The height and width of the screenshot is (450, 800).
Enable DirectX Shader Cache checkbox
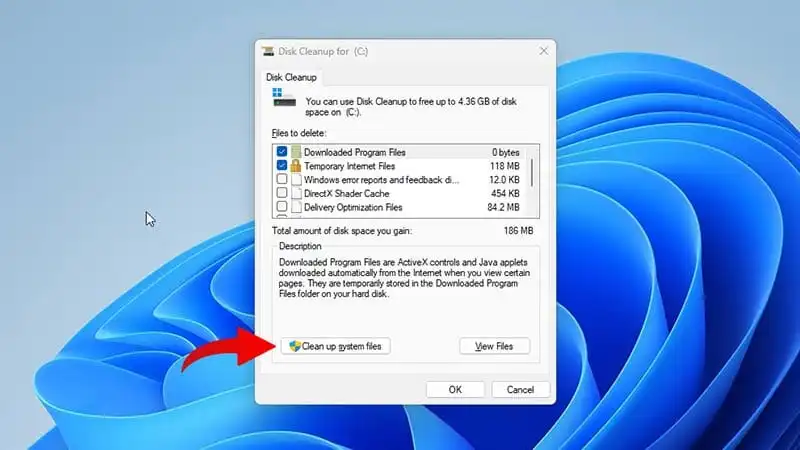(x=282, y=193)
